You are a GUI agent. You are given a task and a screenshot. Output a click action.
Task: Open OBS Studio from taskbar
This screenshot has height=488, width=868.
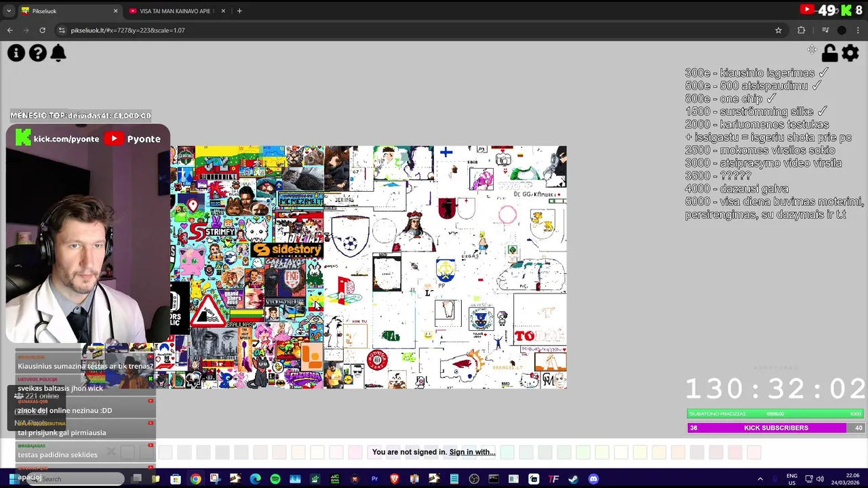[473, 479]
